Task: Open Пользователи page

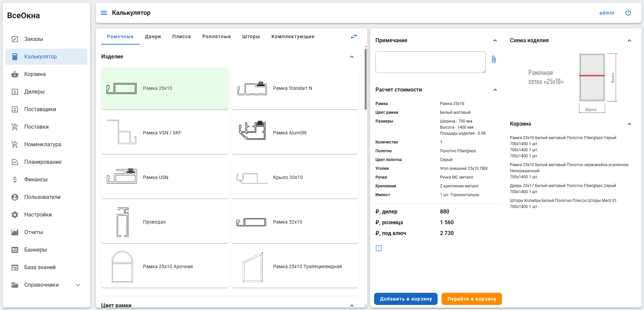Action: tap(46, 197)
